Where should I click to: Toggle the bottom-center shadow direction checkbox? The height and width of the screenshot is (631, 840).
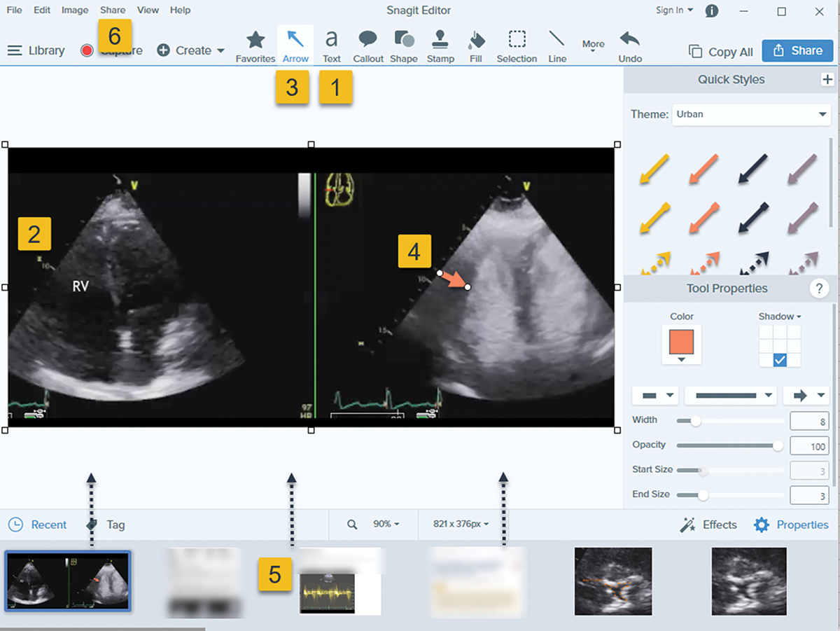click(780, 360)
